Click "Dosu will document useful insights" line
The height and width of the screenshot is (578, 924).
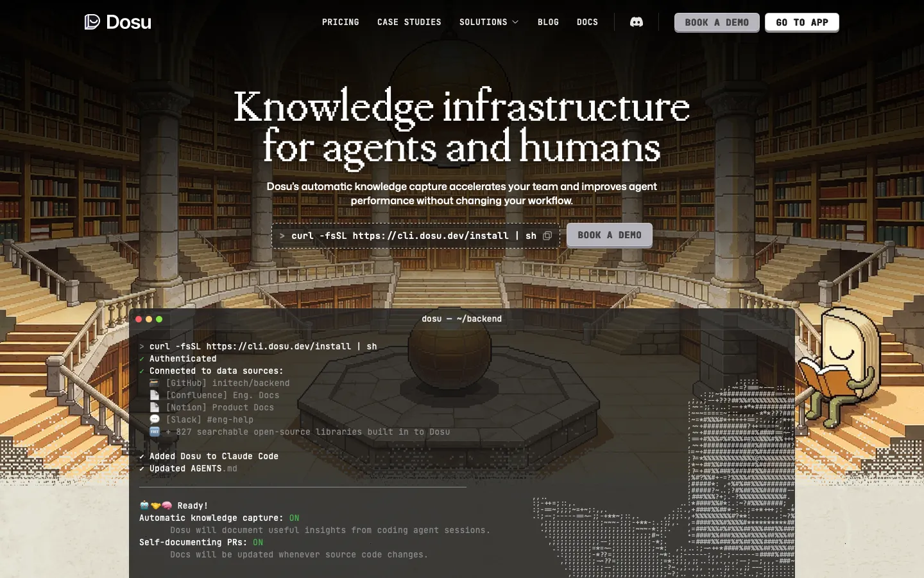(330, 530)
